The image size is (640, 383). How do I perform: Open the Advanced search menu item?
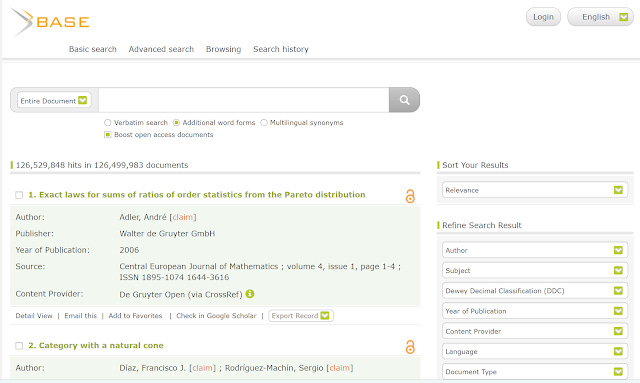(x=161, y=49)
